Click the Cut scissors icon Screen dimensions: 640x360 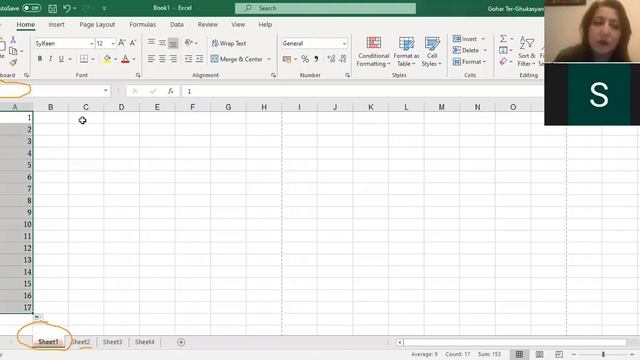click(x=13, y=40)
